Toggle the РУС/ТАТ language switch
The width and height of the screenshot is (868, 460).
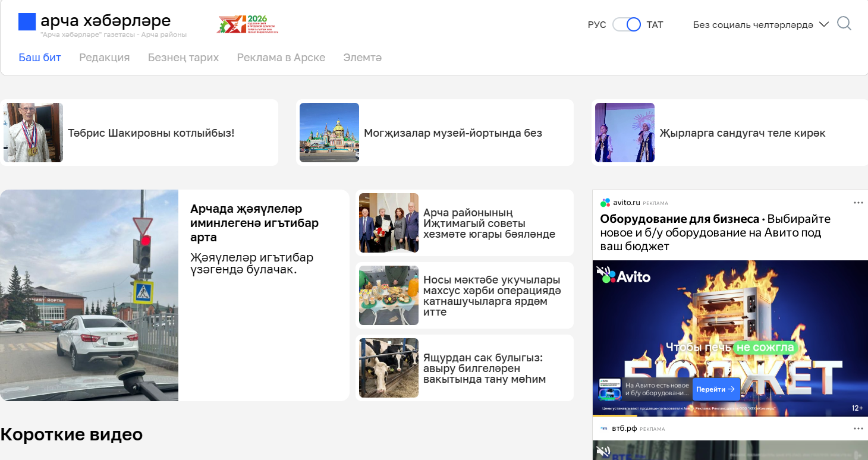pyautogui.click(x=627, y=24)
